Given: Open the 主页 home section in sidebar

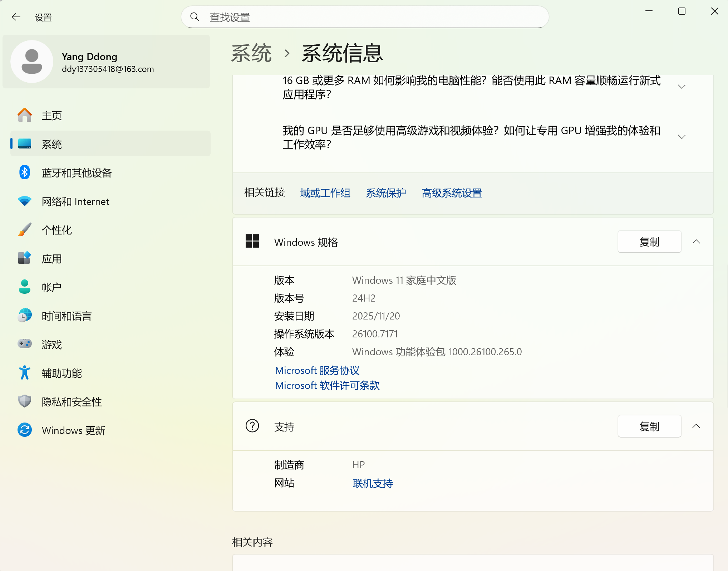Looking at the screenshot, I should click(52, 115).
